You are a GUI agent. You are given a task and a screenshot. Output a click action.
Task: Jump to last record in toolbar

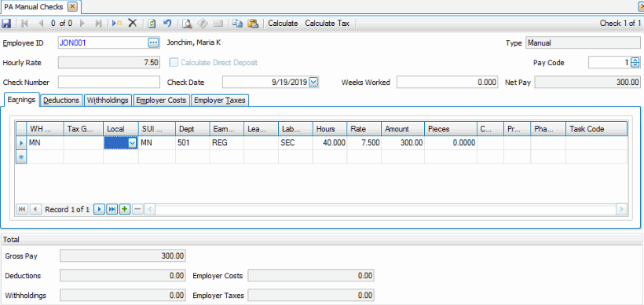click(x=99, y=24)
